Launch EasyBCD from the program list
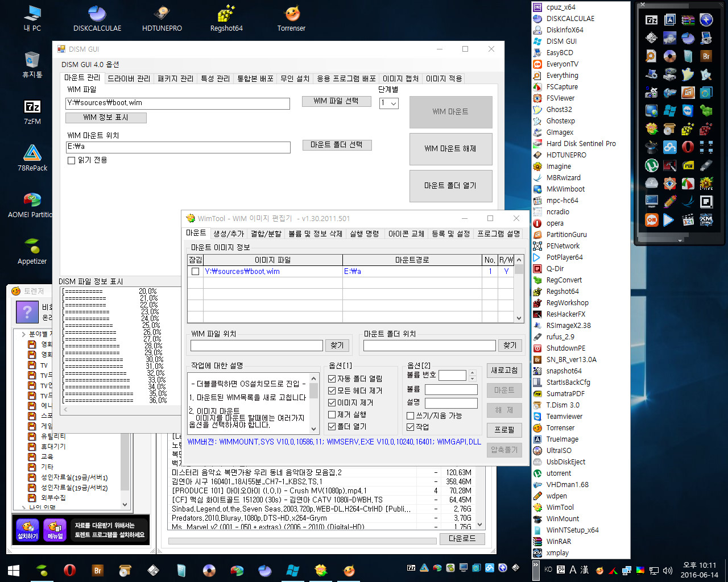 [x=560, y=53]
